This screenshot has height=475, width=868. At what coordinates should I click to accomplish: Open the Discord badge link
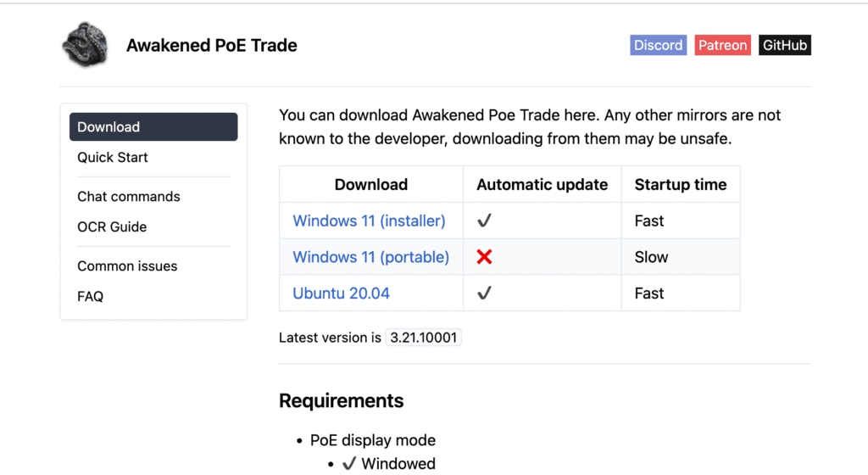(x=658, y=45)
